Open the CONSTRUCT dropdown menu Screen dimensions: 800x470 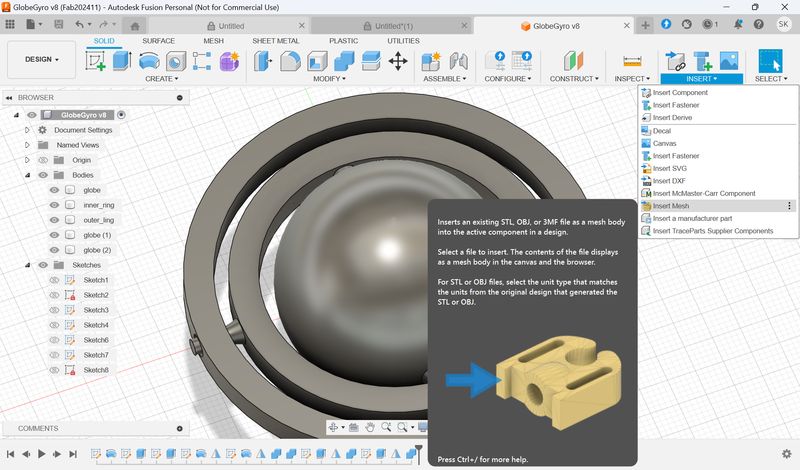(x=574, y=79)
